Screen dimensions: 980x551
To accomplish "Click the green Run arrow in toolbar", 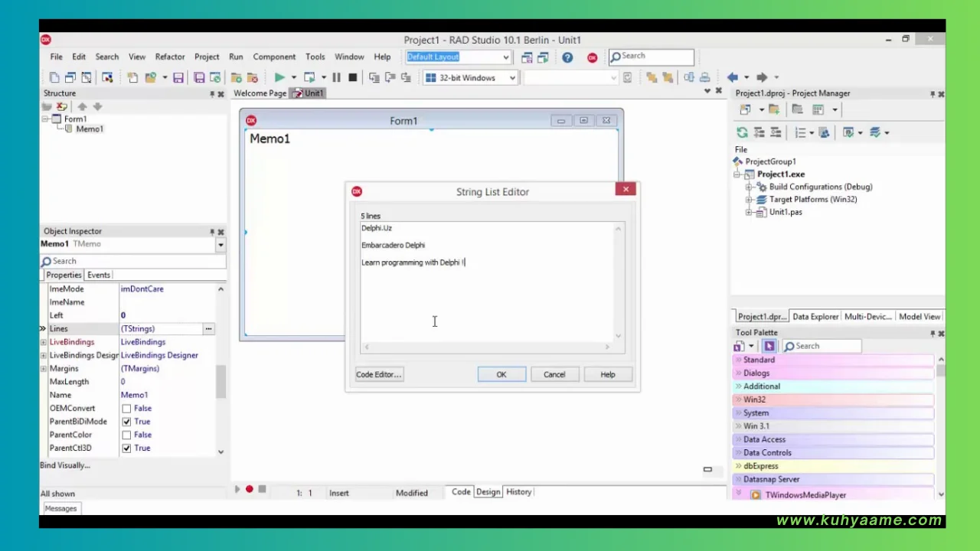I will click(279, 77).
